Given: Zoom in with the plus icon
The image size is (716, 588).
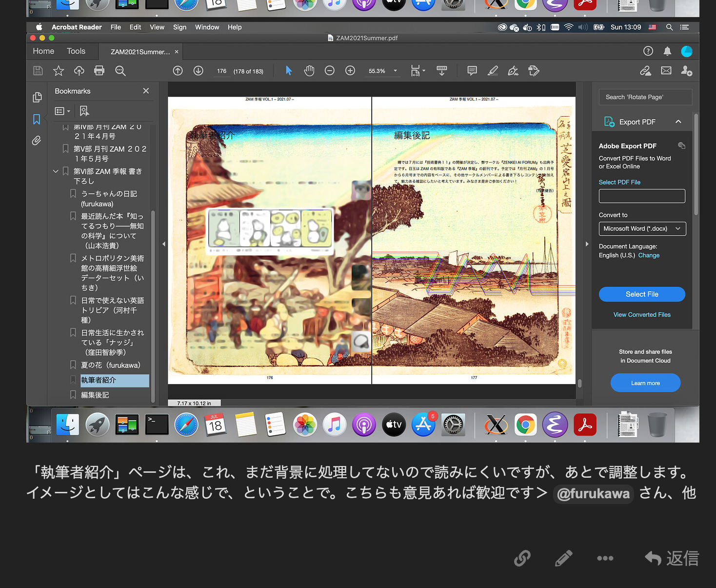Looking at the screenshot, I should click(350, 71).
